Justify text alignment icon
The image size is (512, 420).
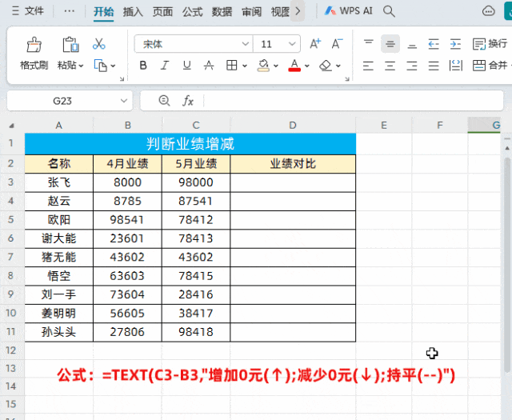434,66
